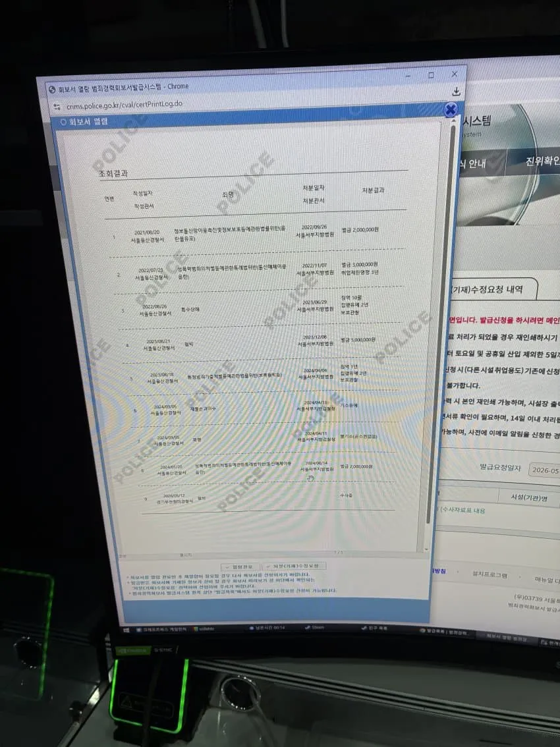Click the 회보서 열람 popup title text
Image resolution: width=560 pixels, height=747 pixels.
(x=88, y=122)
